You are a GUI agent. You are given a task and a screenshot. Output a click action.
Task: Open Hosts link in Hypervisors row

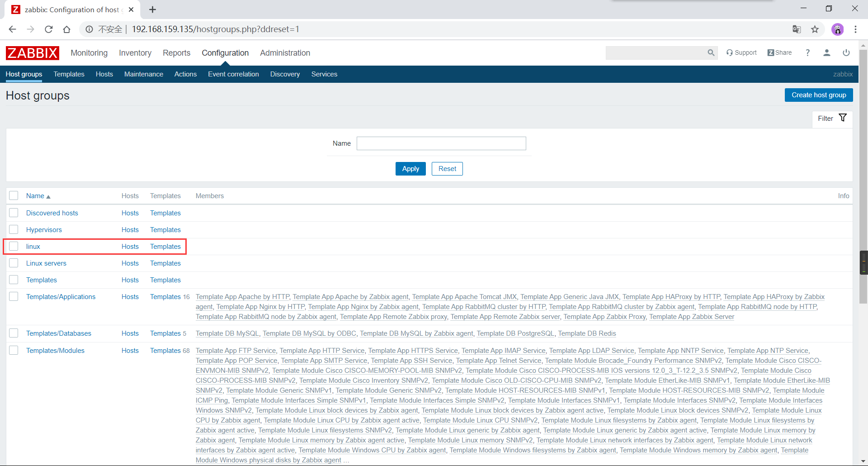coord(130,230)
